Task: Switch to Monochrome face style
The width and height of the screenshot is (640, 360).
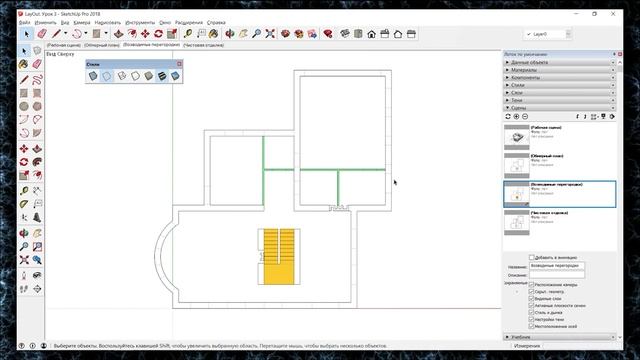Action: [175, 76]
